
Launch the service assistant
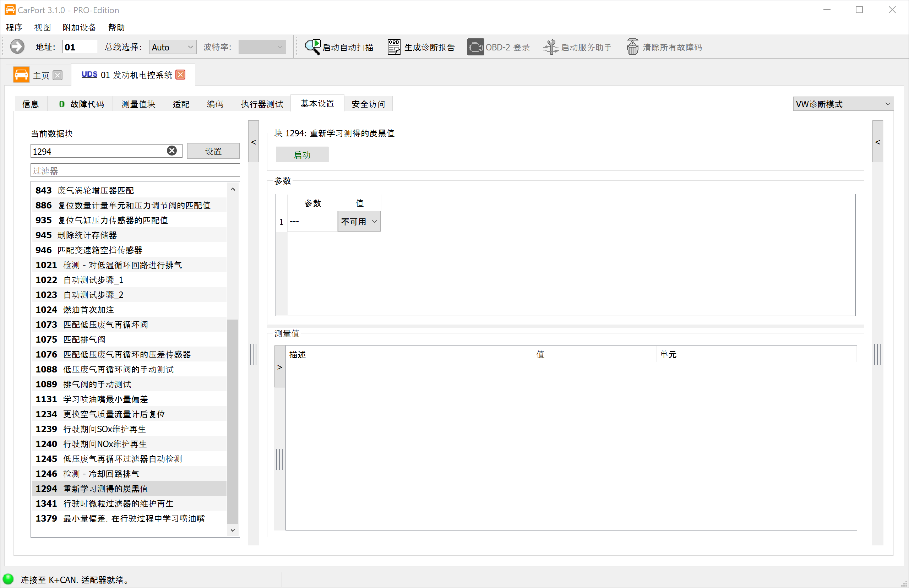click(x=577, y=47)
